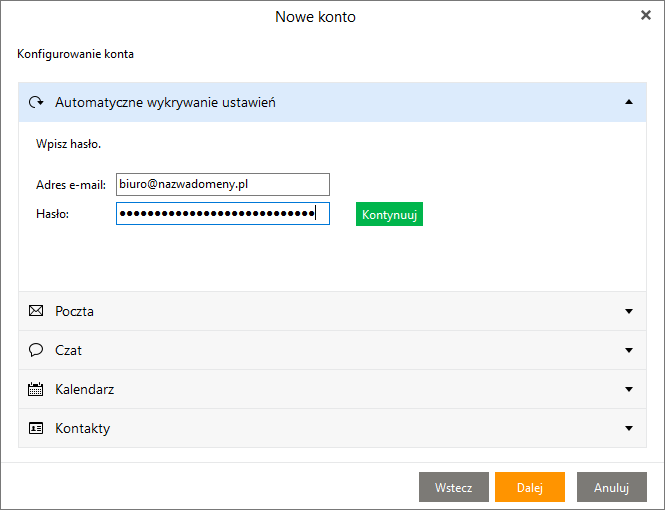Screen dimensions: 665x510
Task: Select the Kalendarz section label
Action: [84, 389]
